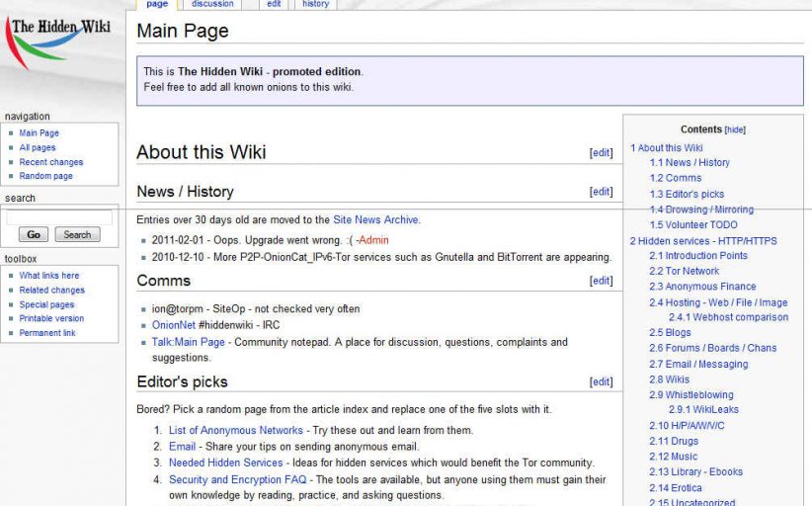Viewport: 812px width, 506px height.
Task: Open the OnionNet link
Action: tap(174, 325)
